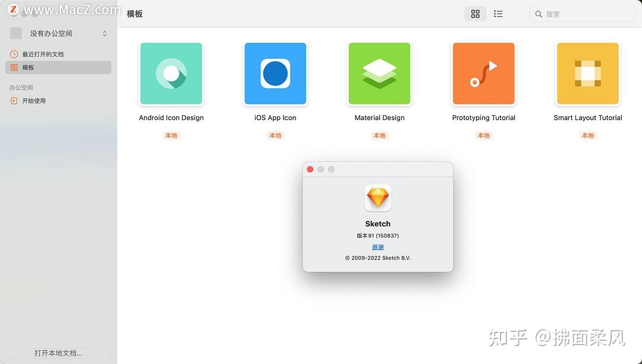Click the Sketch diamond app icon
The width and height of the screenshot is (642, 364).
click(377, 198)
